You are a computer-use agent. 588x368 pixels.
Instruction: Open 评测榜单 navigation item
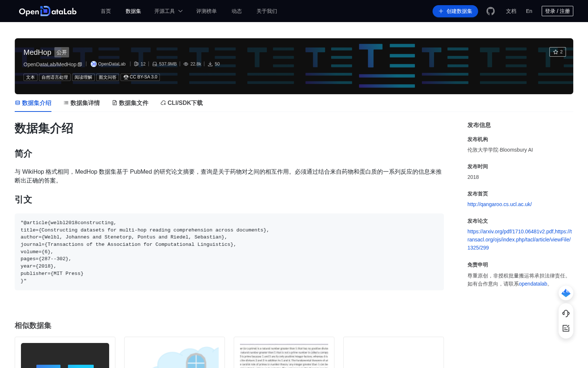point(207,11)
